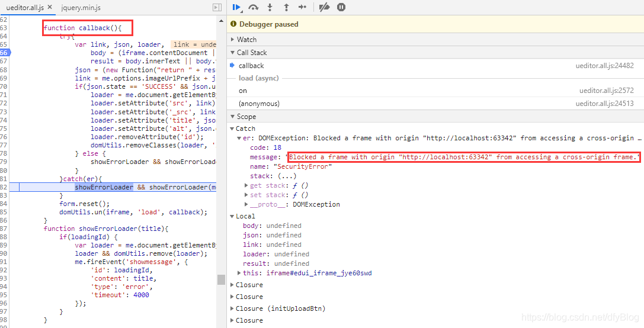
Task: Collapse the Call Stack section
Action: click(233, 53)
